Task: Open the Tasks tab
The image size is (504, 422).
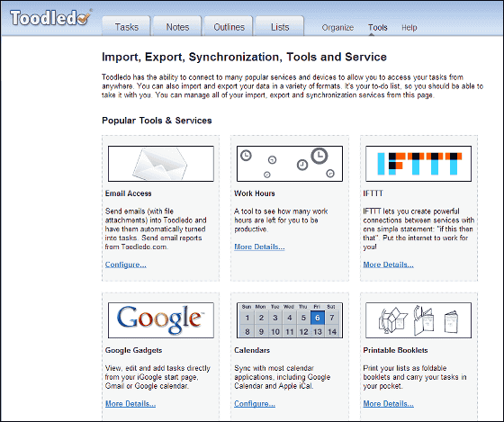Action: [126, 26]
